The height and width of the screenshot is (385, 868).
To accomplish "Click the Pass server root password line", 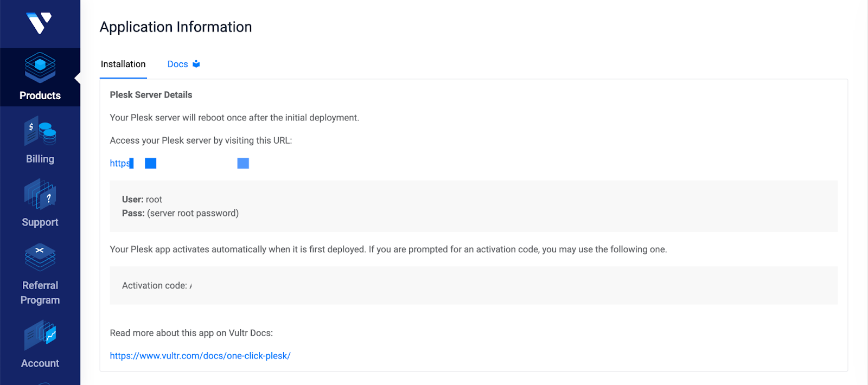I will pyautogui.click(x=180, y=213).
